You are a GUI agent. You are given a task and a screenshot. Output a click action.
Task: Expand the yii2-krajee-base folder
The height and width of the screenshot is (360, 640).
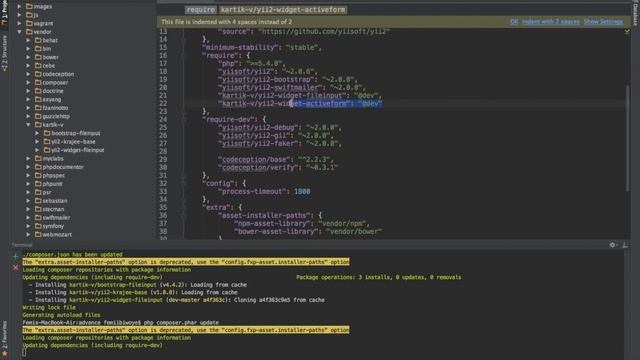pos(37,142)
